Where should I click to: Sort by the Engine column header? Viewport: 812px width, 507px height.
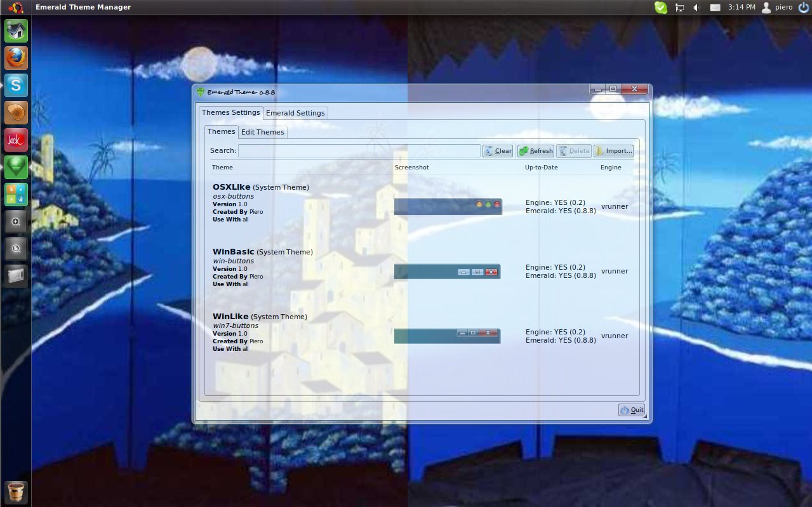click(x=610, y=168)
